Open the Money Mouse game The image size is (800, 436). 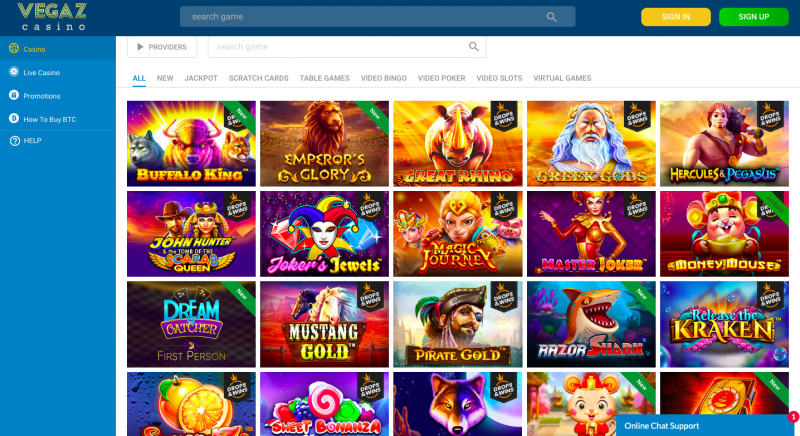[x=724, y=234]
